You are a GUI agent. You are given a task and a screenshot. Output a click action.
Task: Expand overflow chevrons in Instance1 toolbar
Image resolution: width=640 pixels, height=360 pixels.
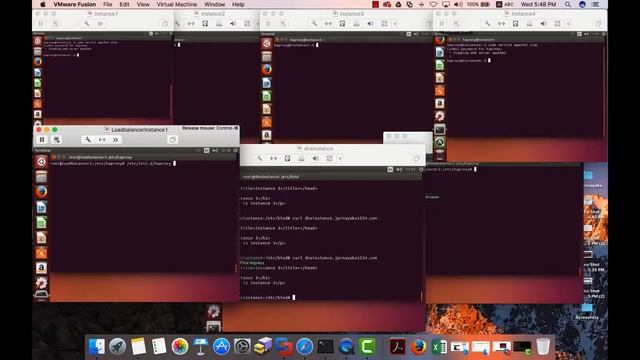tap(100, 24)
